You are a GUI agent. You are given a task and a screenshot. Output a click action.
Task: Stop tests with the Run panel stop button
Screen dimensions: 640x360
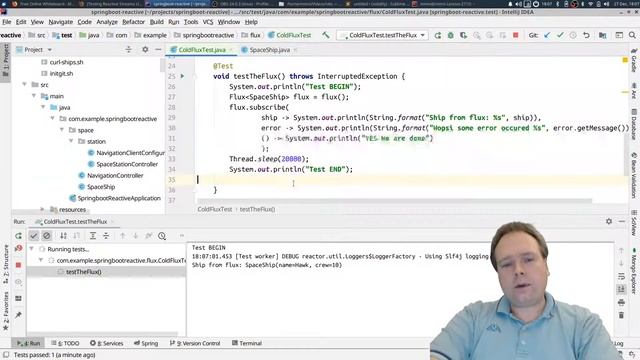[18, 265]
